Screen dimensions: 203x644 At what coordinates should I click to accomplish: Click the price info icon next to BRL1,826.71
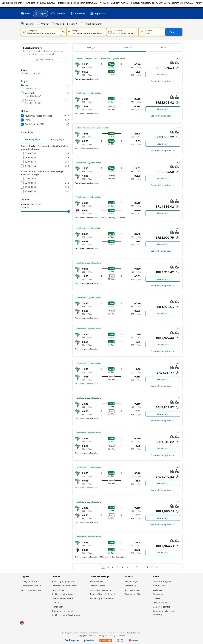[x=177, y=68]
